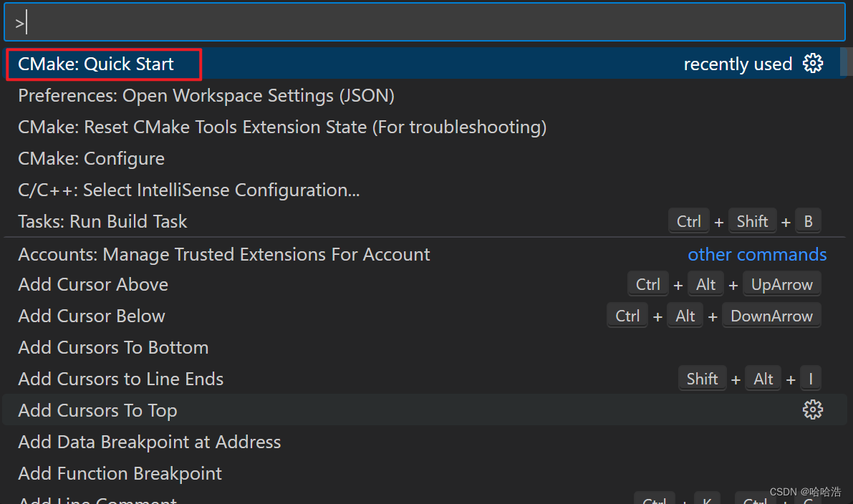Select Add Cursors To Top command
This screenshot has height=504, width=853.
point(97,409)
